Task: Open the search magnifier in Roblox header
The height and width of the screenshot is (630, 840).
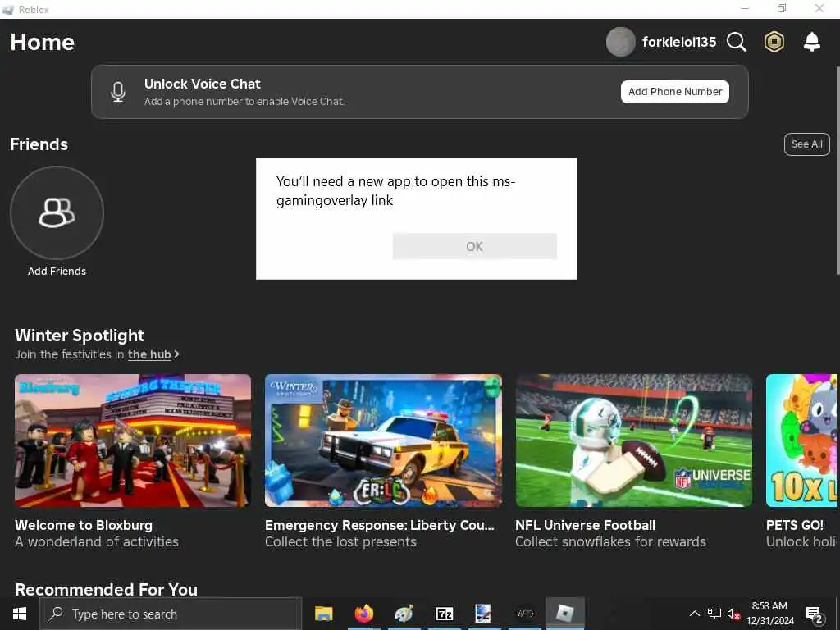Action: 737,42
